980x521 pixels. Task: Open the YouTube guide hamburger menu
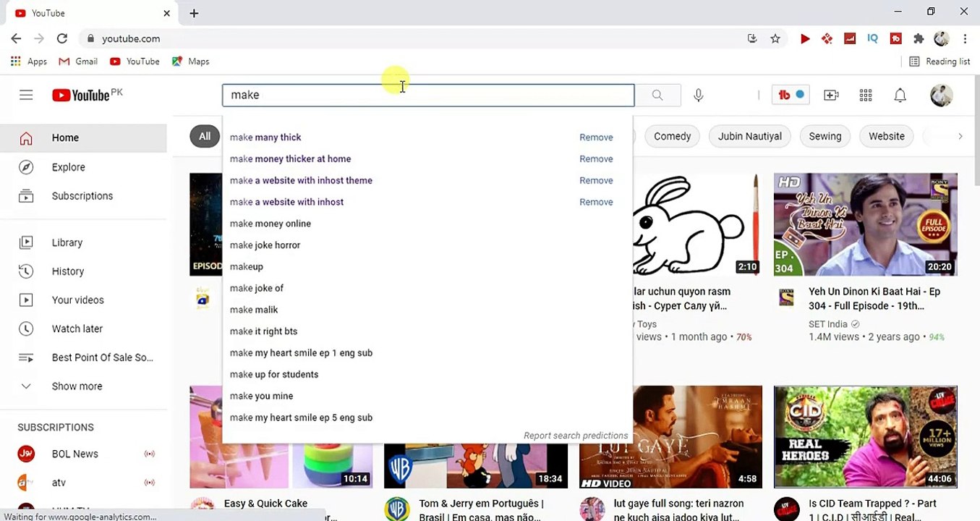click(26, 95)
